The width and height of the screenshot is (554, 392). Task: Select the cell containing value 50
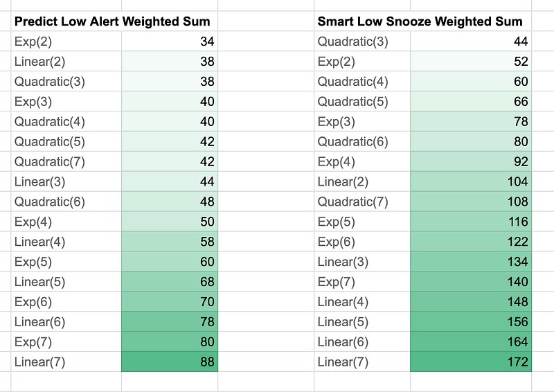(170, 222)
